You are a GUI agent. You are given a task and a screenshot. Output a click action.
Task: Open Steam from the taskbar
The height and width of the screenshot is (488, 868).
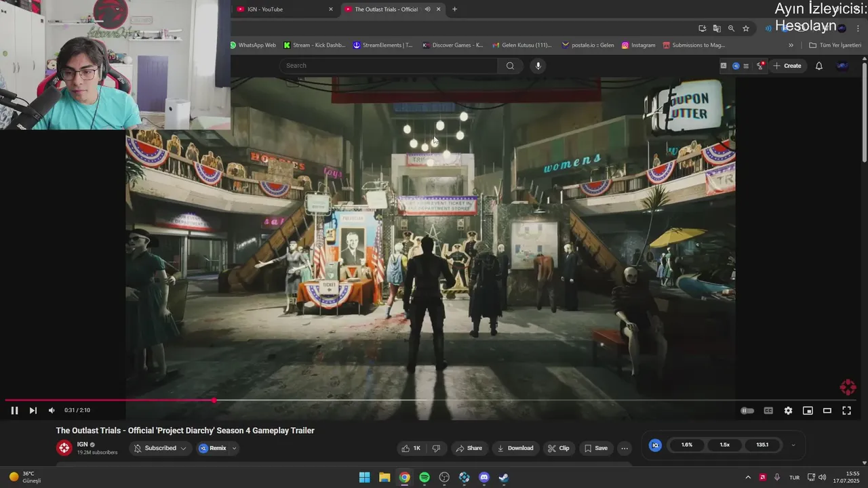tap(504, 477)
